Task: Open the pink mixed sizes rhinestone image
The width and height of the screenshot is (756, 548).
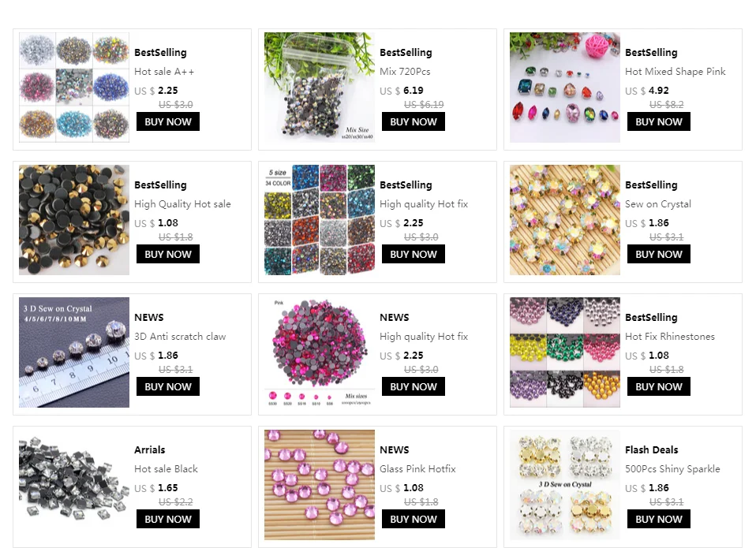Action: 319,352
